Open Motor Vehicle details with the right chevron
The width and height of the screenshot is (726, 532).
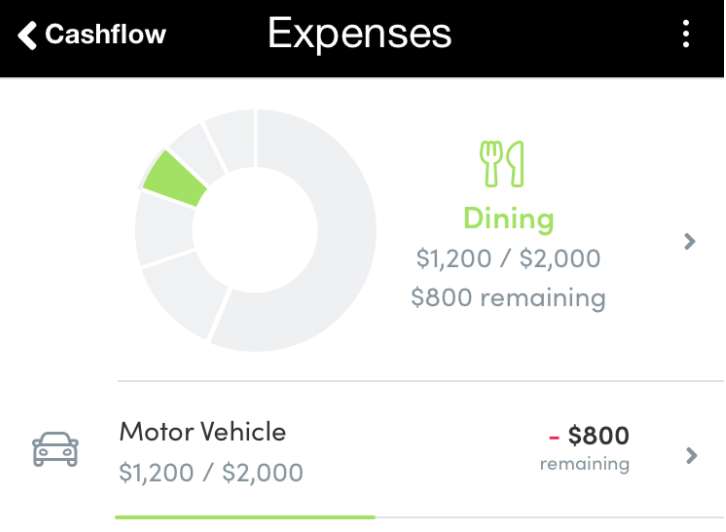point(691,456)
